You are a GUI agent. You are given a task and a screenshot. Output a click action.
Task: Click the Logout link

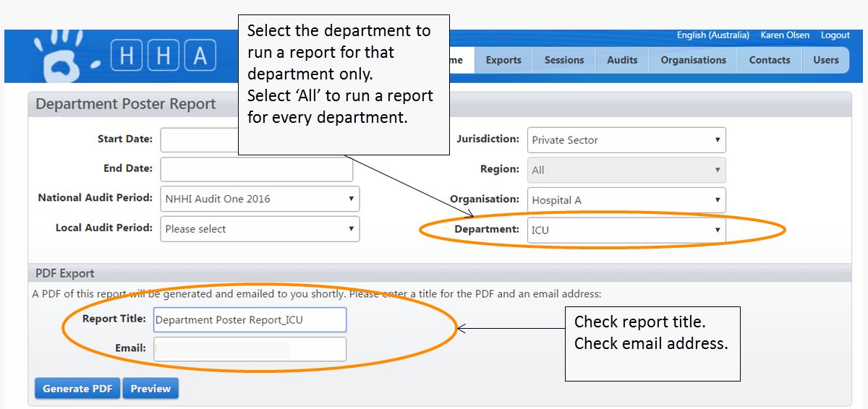click(x=835, y=35)
